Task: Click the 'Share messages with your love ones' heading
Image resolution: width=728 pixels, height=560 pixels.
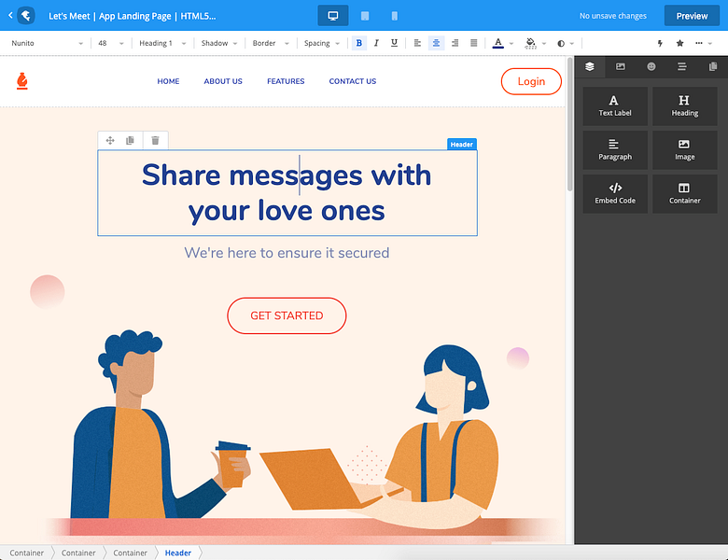Action: coord(287,192)
